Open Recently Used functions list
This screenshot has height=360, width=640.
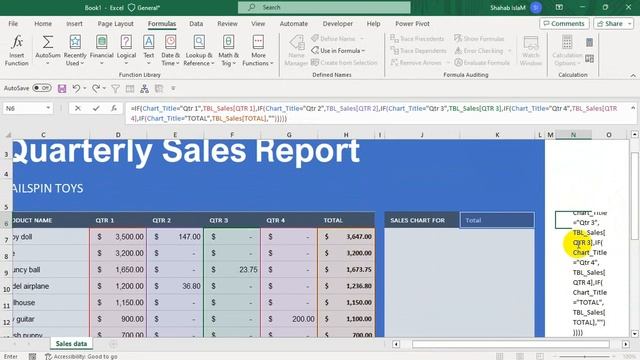click(x=75, y=50)
